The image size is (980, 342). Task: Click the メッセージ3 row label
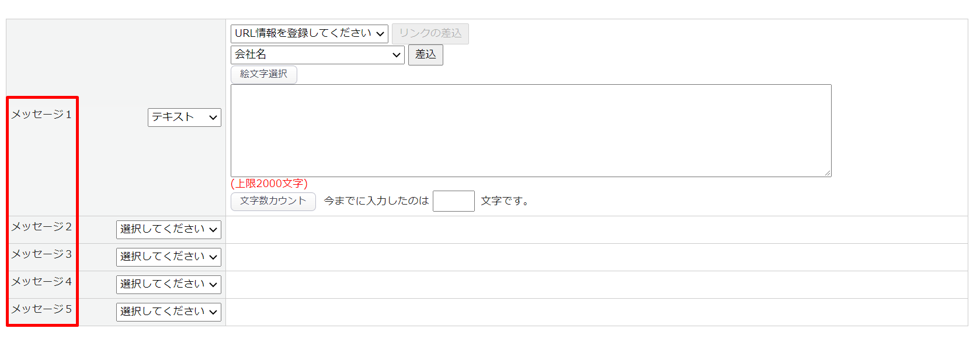pos(41,254)
